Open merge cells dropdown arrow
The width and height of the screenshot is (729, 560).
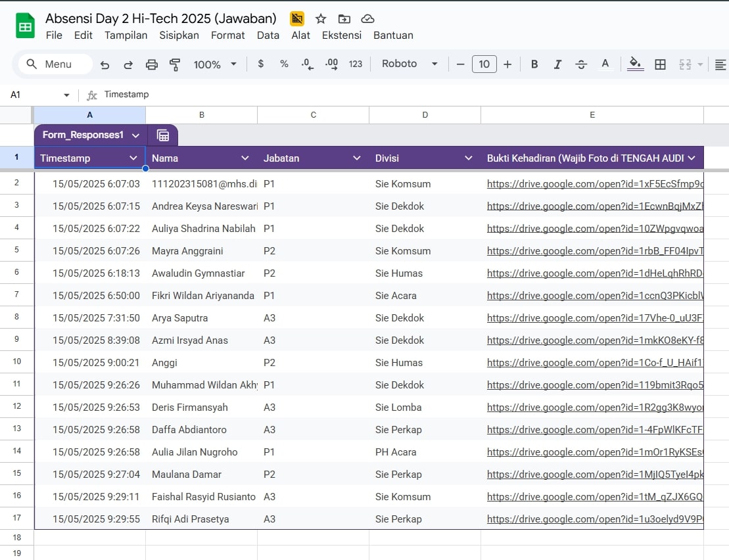coord(700,64)
